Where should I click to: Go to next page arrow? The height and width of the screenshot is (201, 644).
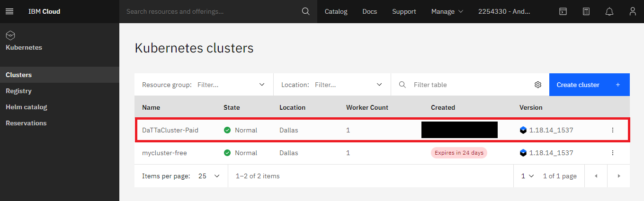[x=619, y=176]
